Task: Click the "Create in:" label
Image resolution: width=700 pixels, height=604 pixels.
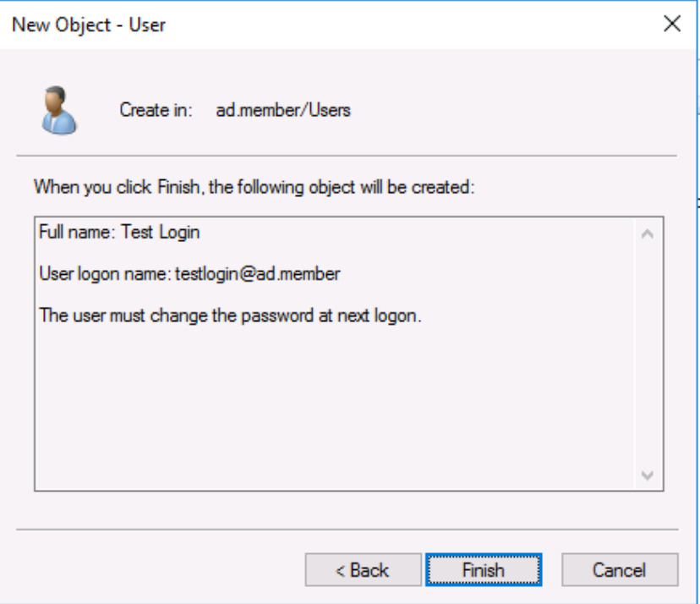Action: (x=156, y=110)
